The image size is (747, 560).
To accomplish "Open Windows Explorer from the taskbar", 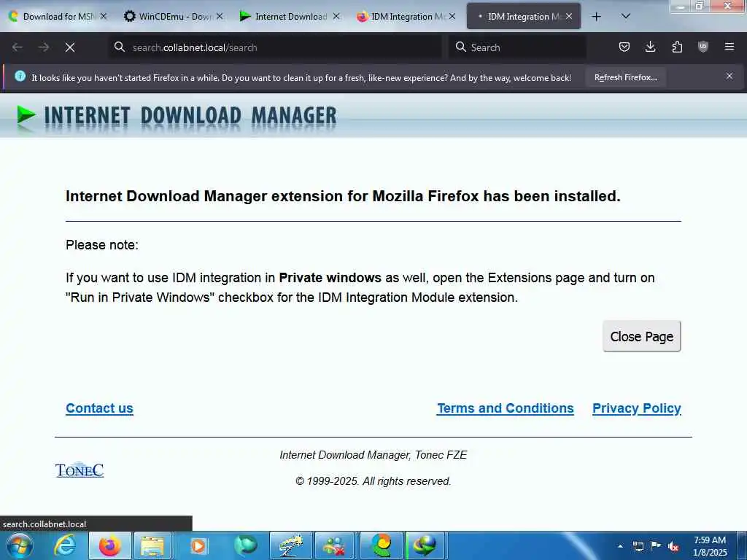I will 152,545.
